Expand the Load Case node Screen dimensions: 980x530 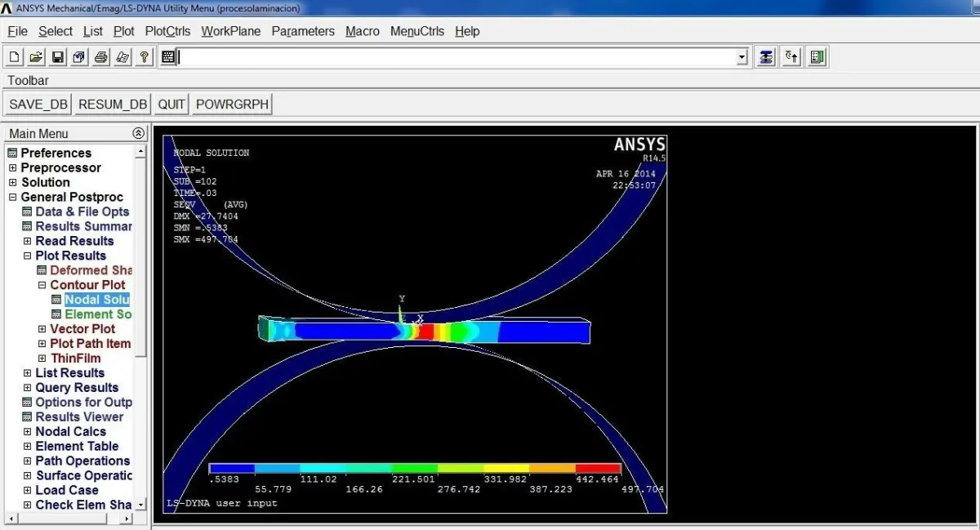[27, 490]
